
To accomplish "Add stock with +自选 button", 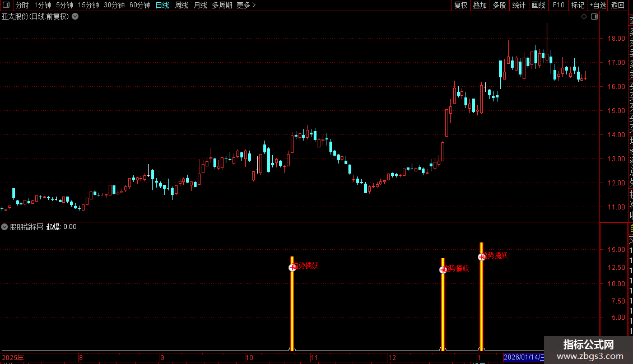I will (598, 5).
